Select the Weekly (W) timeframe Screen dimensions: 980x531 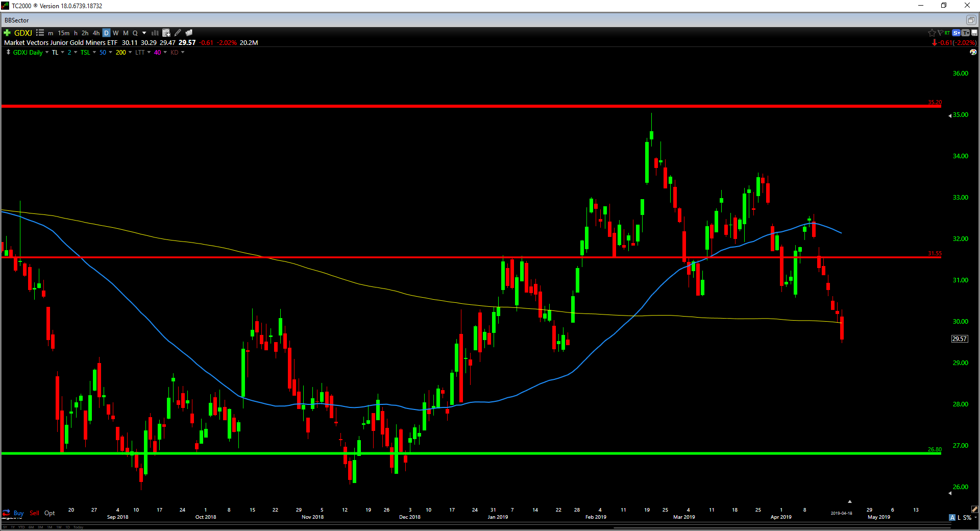click(x=116, y=33)
